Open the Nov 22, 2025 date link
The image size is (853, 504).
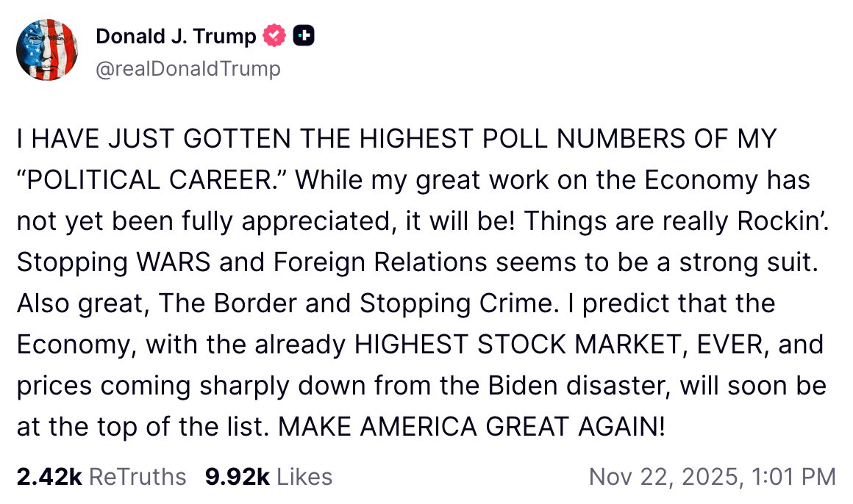click(663, 477)
